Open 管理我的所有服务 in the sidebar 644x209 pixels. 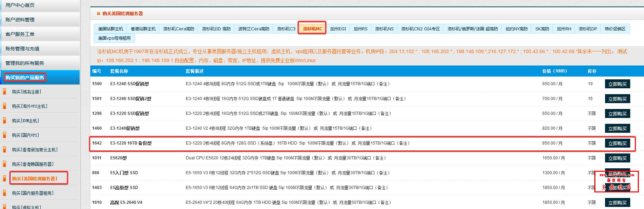tap(40, 63)
